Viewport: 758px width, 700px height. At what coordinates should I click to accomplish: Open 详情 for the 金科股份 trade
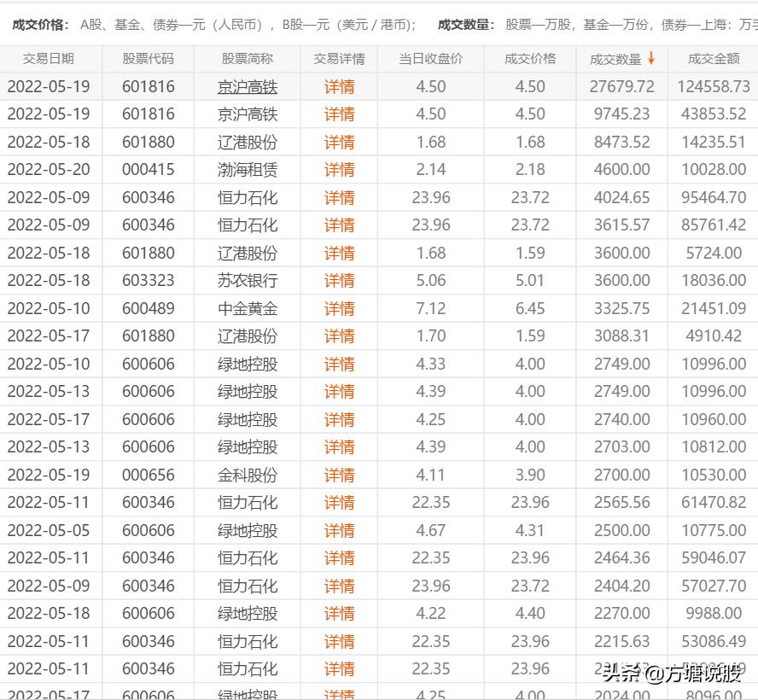(x=339, y=475)
